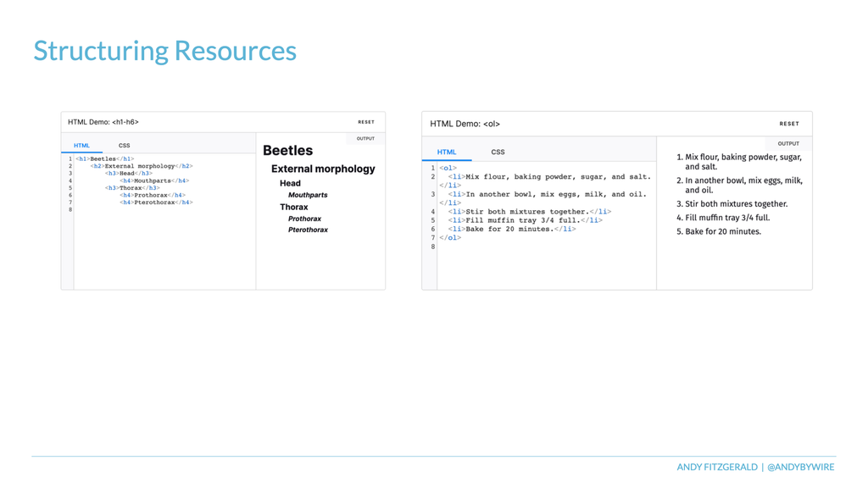Click the Beetles heading in output

[288, 151]
